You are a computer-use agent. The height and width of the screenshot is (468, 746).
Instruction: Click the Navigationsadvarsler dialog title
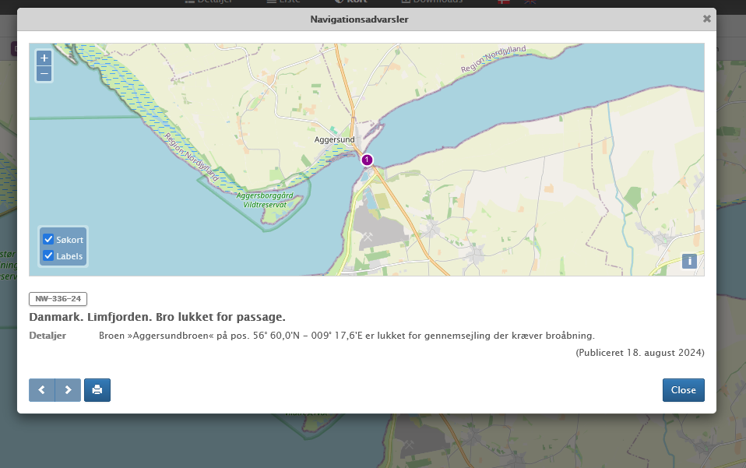(x=359, y=19)
